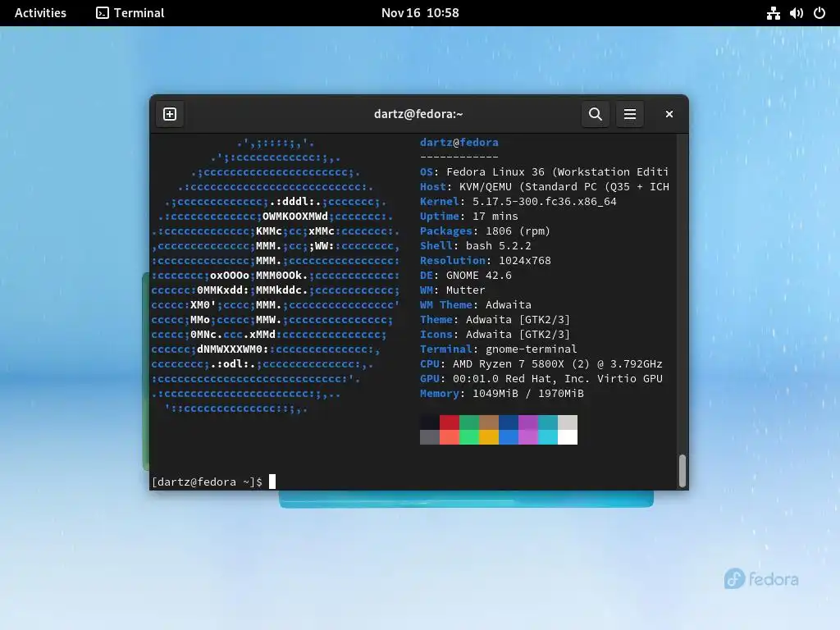840x630 pixels.
Task: Click the dartz@fedora header in neofetch output
Action: [x=459, y=143]
